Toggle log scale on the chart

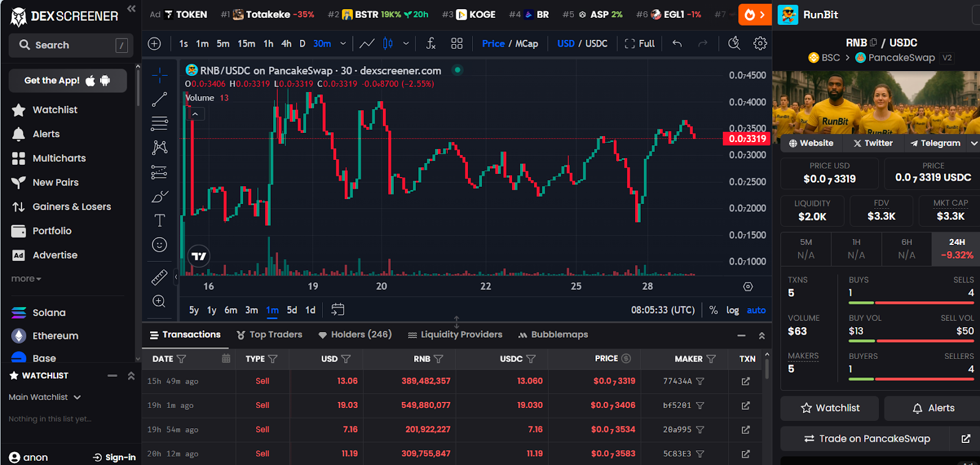click(x=733, y=310)
